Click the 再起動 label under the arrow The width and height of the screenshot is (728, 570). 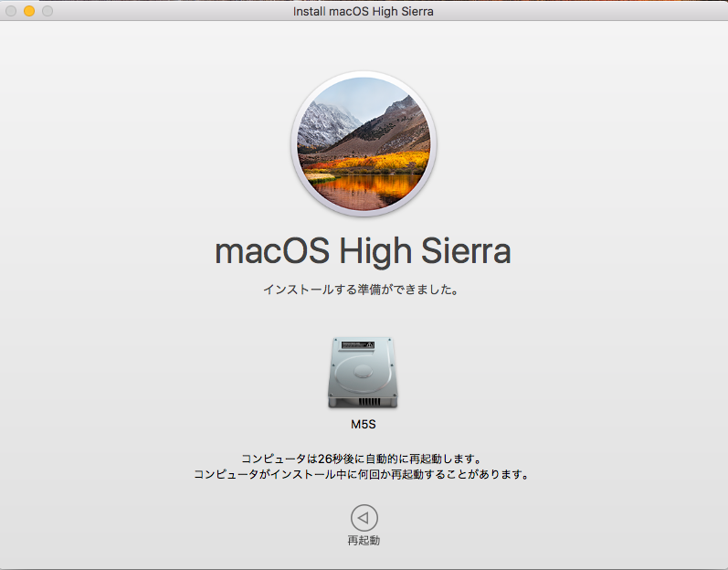coord(364,540)
